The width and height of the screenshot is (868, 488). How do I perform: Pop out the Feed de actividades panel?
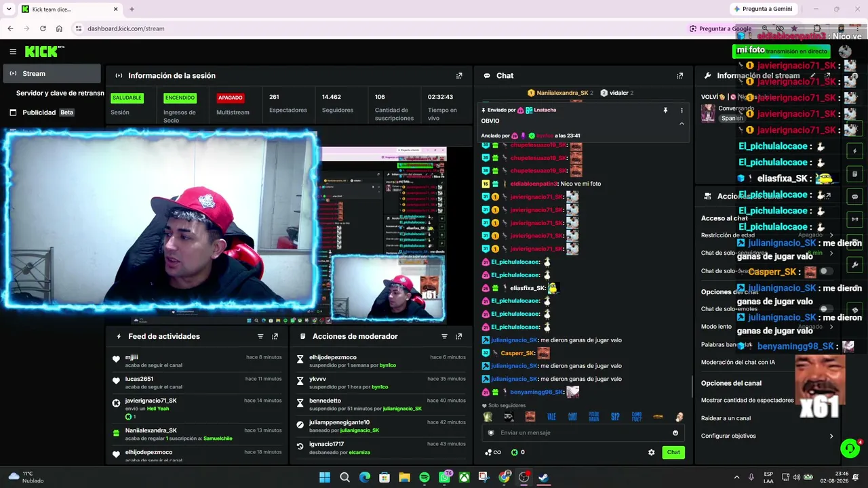coord(275,336)
